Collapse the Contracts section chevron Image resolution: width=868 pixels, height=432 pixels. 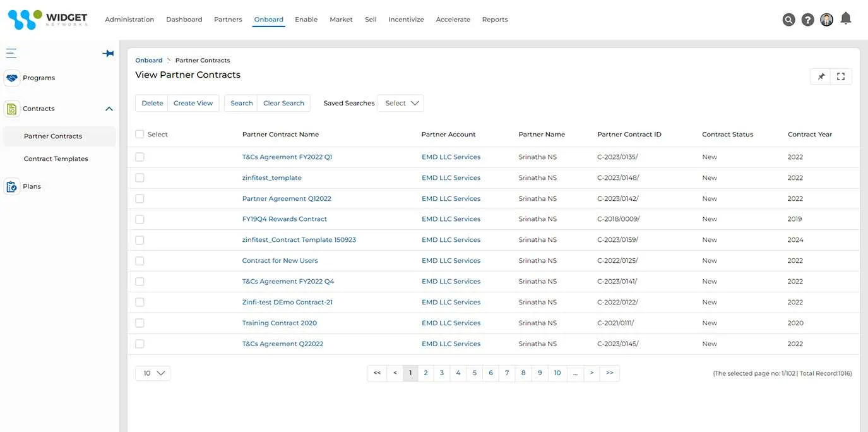[109, 109]
